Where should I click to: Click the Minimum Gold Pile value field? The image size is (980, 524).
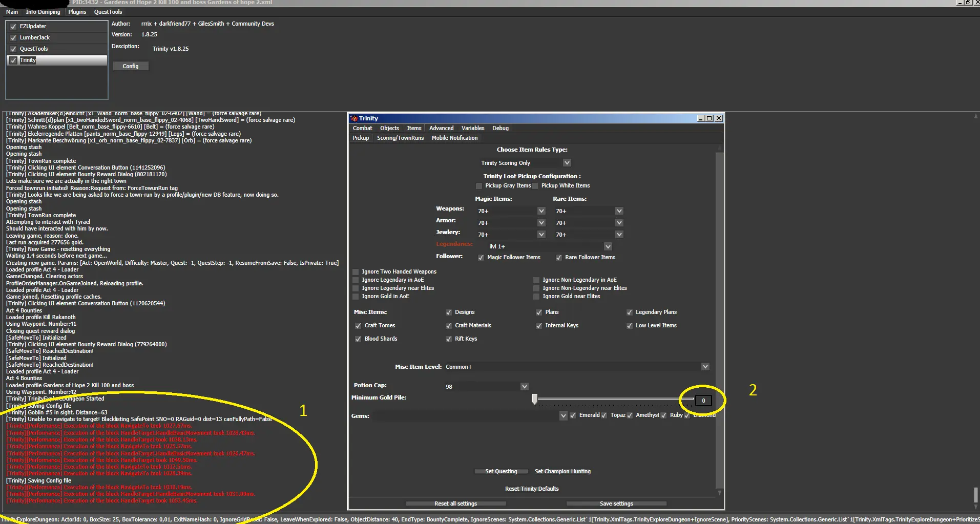[x=703, y=401]
